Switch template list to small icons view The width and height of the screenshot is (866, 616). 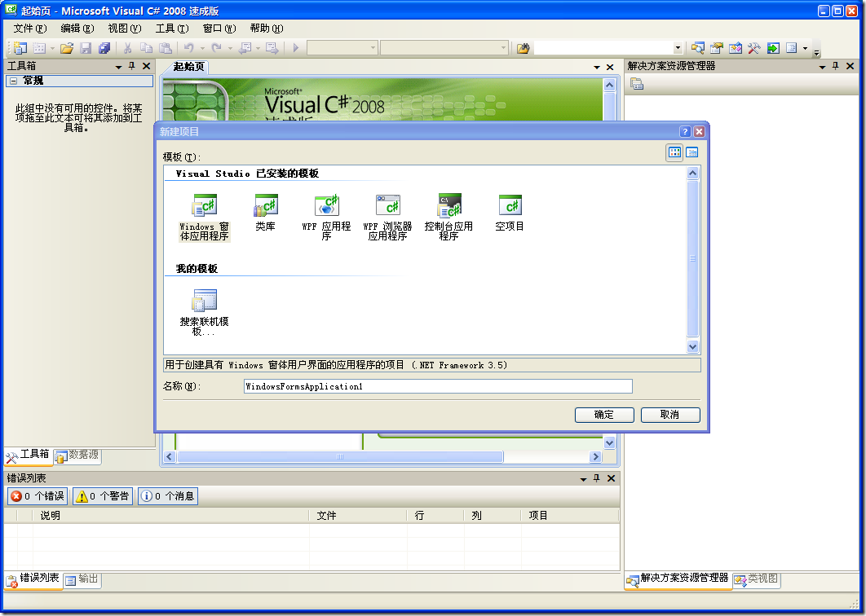point(692,152)
